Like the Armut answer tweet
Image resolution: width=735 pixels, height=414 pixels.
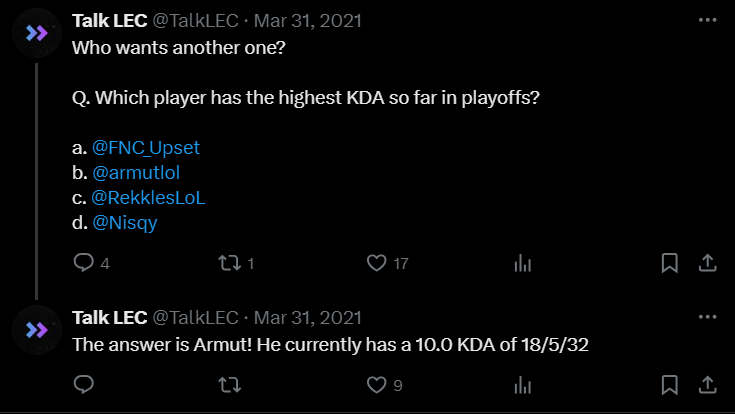(377, 384)
